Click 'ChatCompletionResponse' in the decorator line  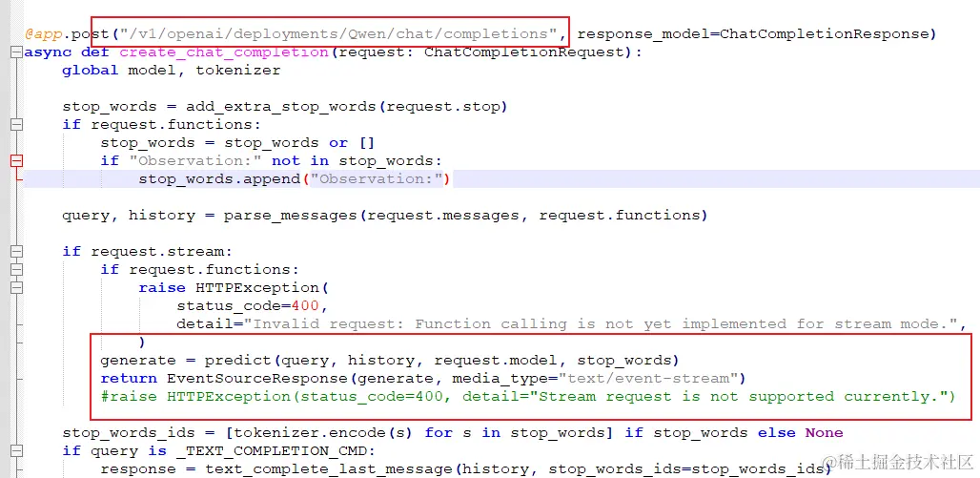[x=823, y=33]
